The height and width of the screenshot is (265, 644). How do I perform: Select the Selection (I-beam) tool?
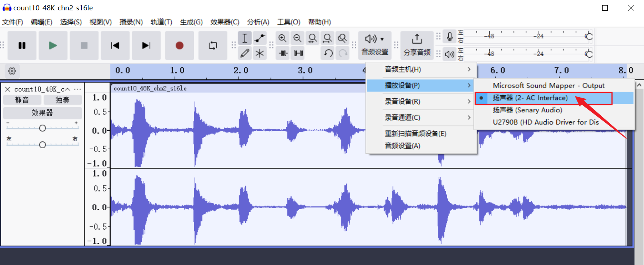coord(245,38)
